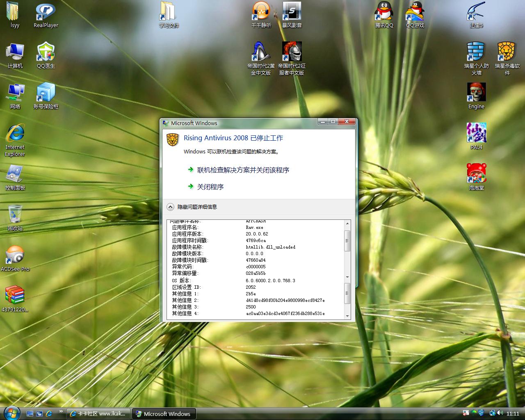Click the htmllib.dll_unloaded module name

[271, 247]
